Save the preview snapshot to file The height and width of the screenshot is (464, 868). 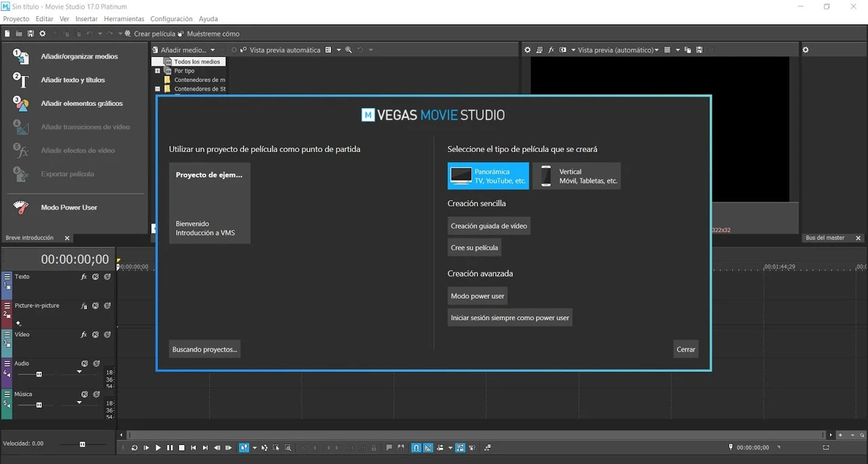699,50
